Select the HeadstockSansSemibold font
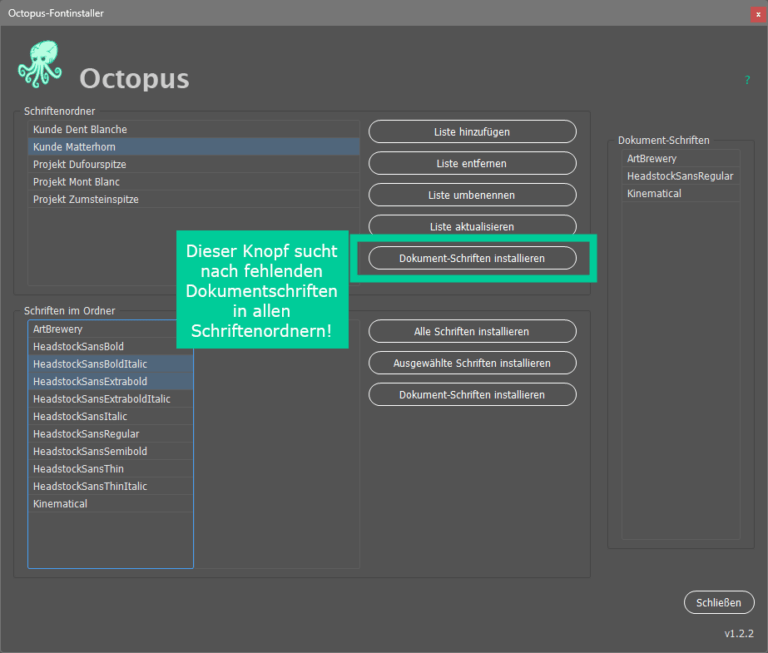Screen dimensions: 768x653 click(x=111, y=451)
